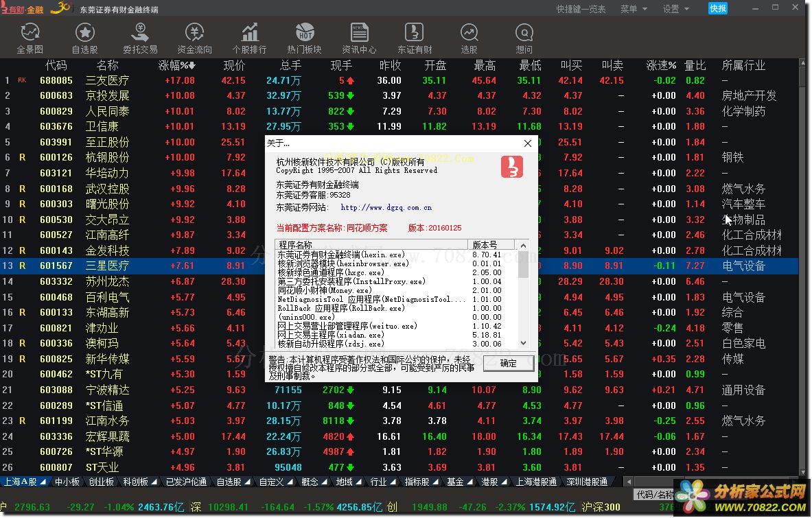Screen dimensions: 812x518
Task: Select 宏辉果蔬 stock row
Action: click(399, 436)
